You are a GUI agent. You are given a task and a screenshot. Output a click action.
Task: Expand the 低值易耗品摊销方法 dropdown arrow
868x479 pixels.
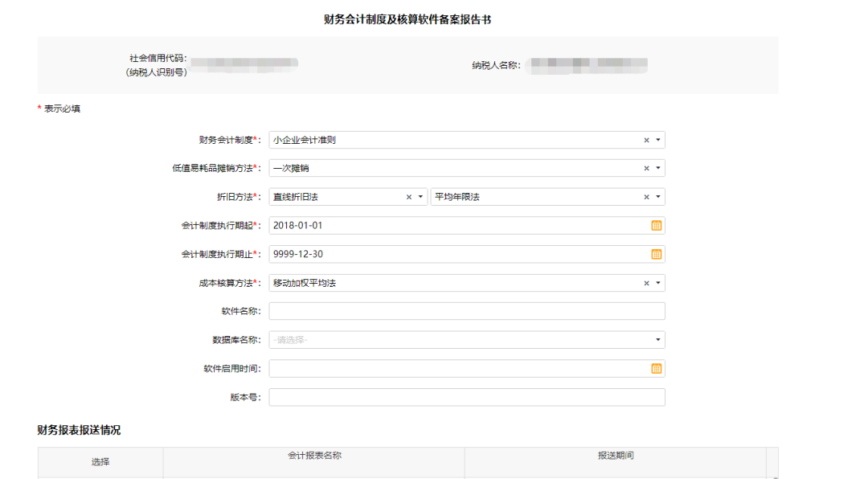[x=657, y=168]
